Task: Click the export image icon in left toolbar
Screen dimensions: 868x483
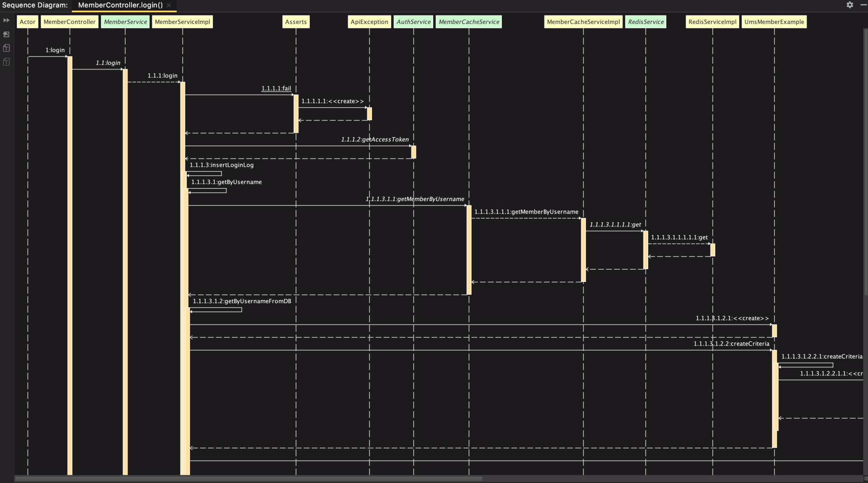Action: [x=6, y=34]
